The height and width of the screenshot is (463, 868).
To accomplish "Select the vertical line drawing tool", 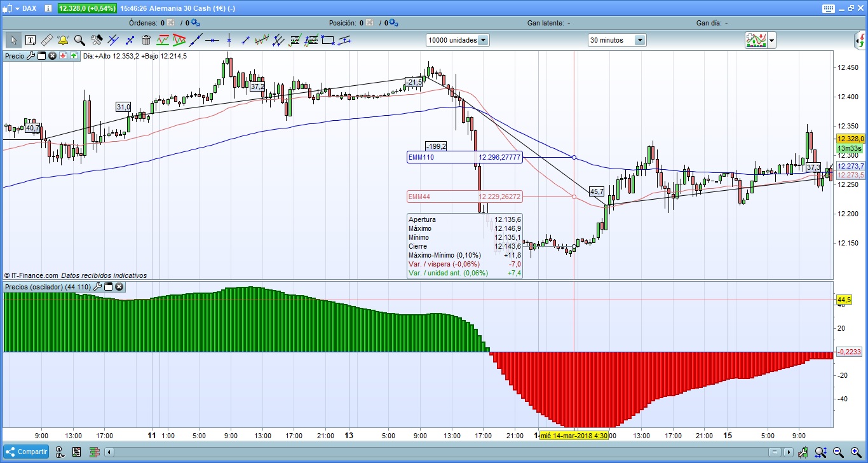I will (x=229, y=40).
